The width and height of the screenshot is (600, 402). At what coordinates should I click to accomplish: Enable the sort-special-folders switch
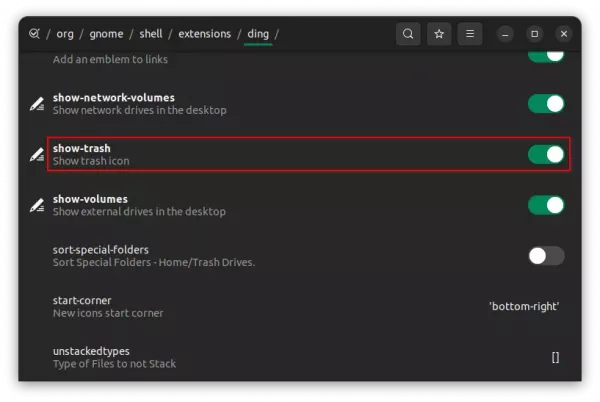[x=546, y=256]
